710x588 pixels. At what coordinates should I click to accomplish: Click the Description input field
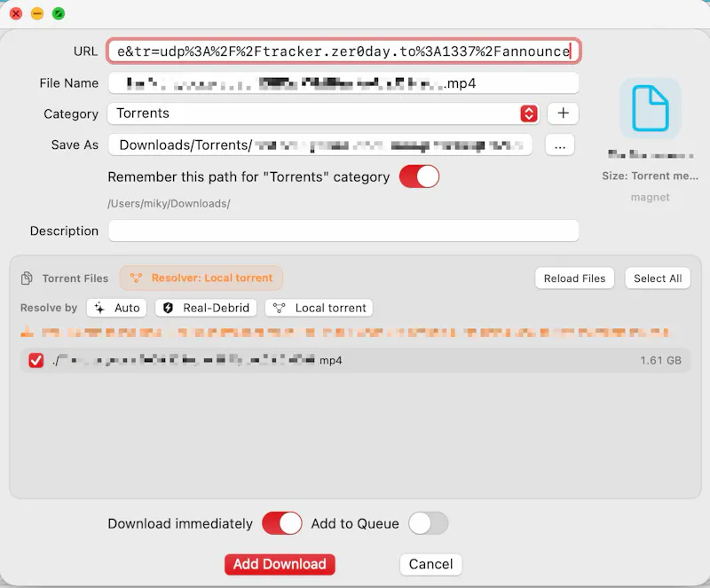pyautogui.click(x=343, y=231)
